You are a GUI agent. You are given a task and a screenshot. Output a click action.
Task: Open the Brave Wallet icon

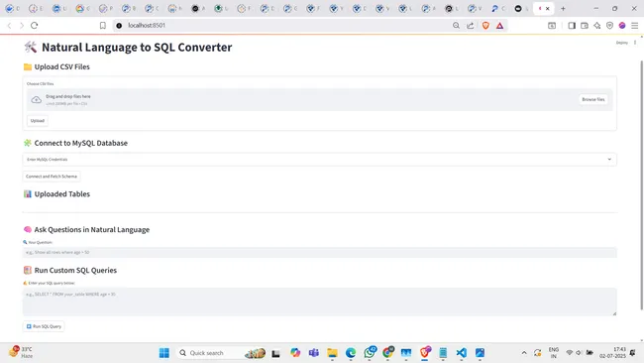[584, 26]
